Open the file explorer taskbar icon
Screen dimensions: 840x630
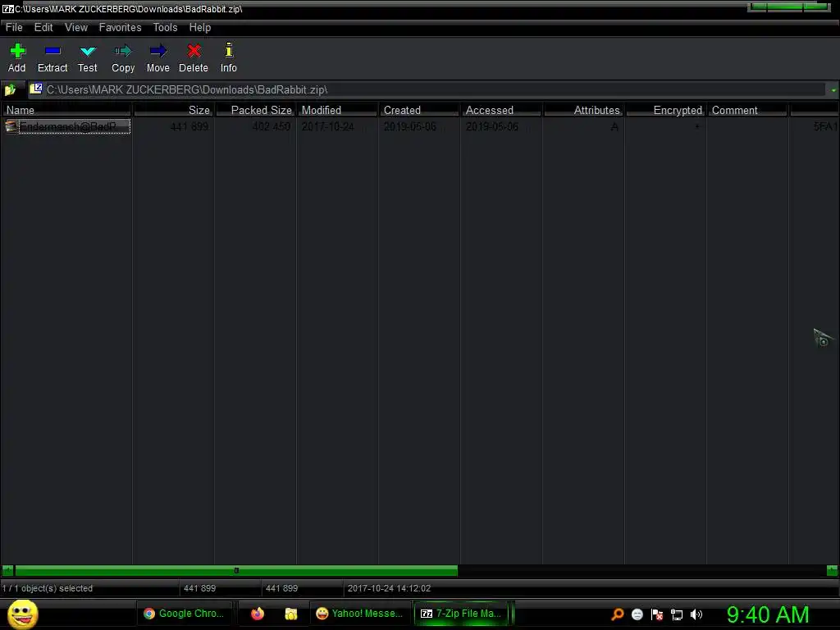point(291,614)
